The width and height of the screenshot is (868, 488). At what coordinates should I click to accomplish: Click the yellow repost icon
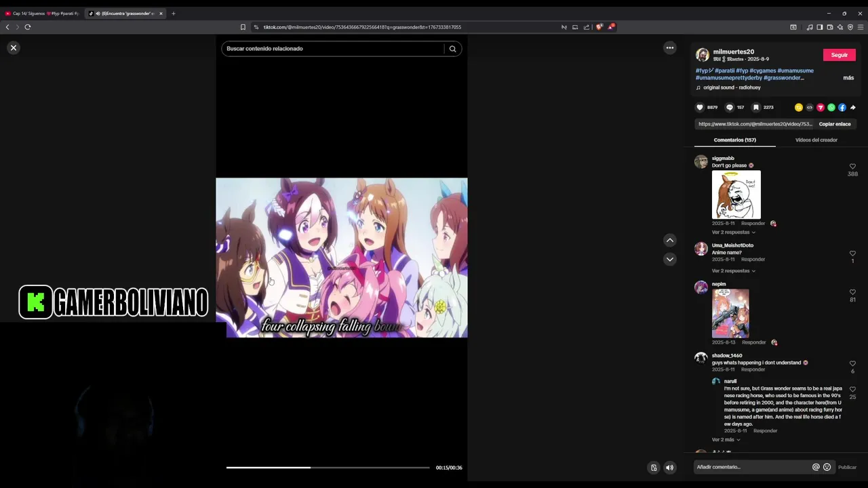[799, 107]
